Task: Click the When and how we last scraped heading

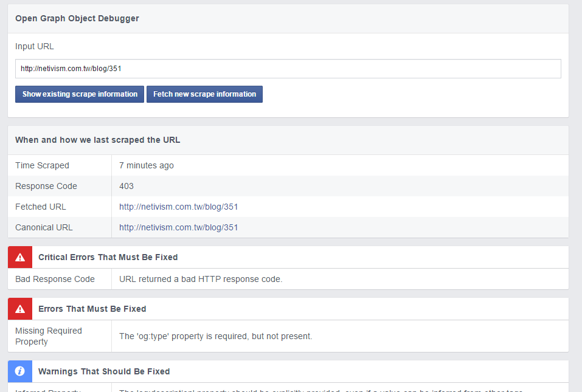Action: pos(97,140)
